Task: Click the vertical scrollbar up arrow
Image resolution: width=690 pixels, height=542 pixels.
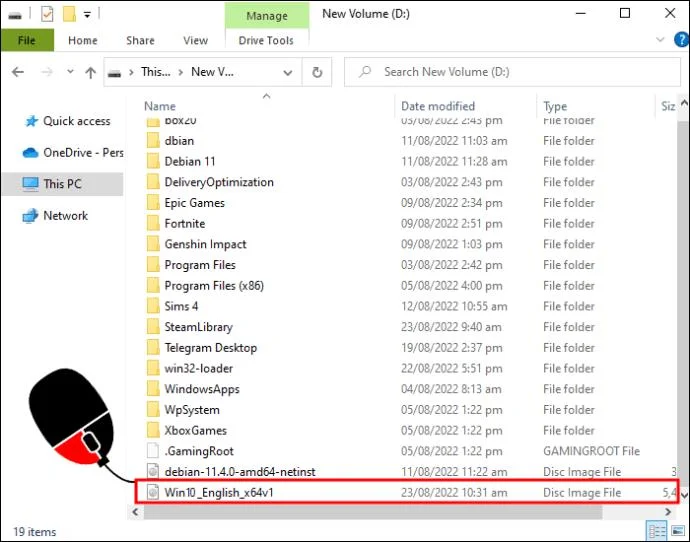Action: pyautogui.click(x=684, y=103)
